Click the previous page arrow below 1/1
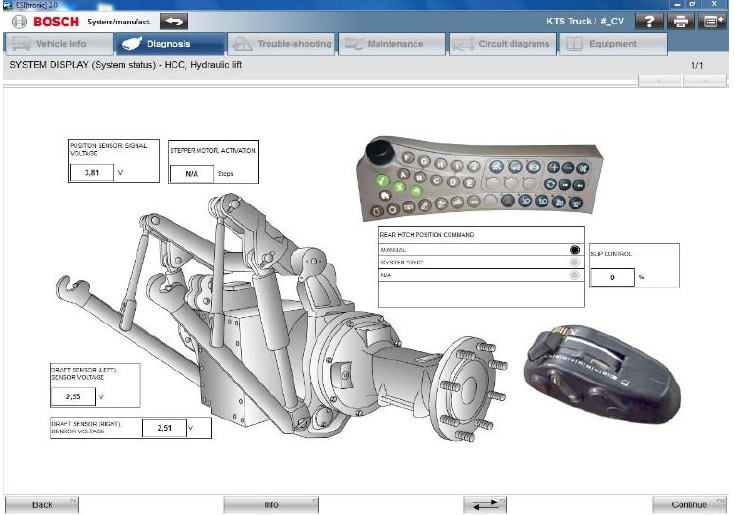735x515 pixels. coord(660,81)
